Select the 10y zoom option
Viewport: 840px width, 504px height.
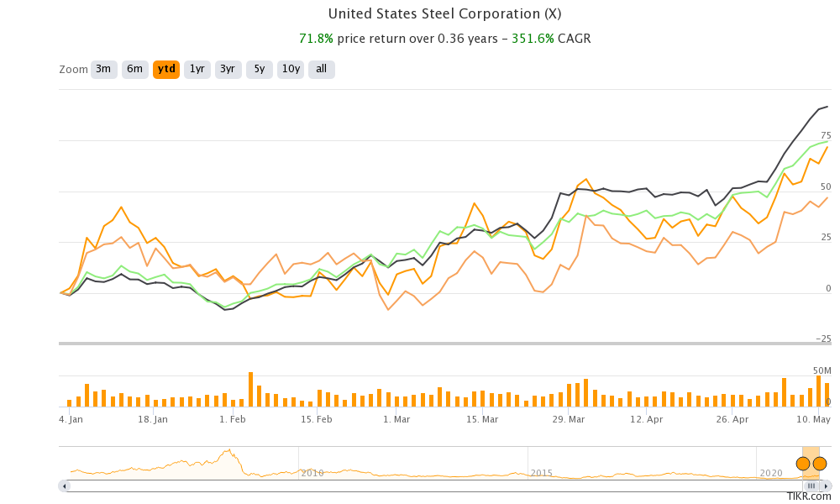coord(290,69)
